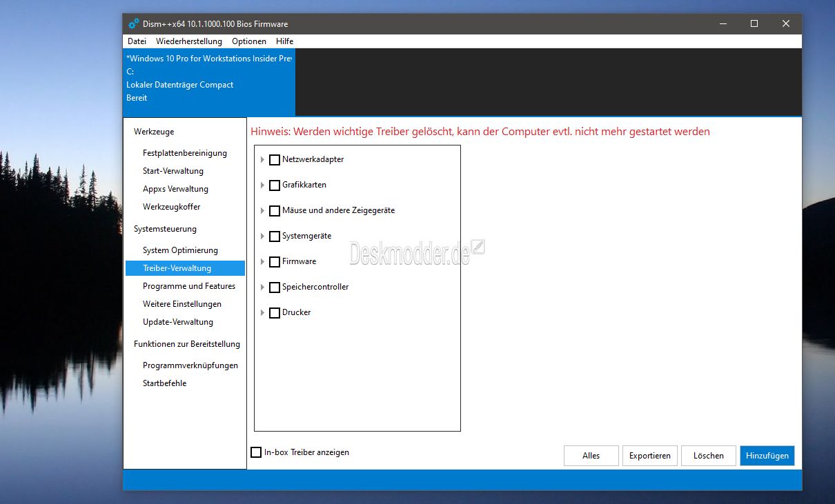Click the Exportieren button
This screenshot has width=835, height=504.
coord(650,456)
